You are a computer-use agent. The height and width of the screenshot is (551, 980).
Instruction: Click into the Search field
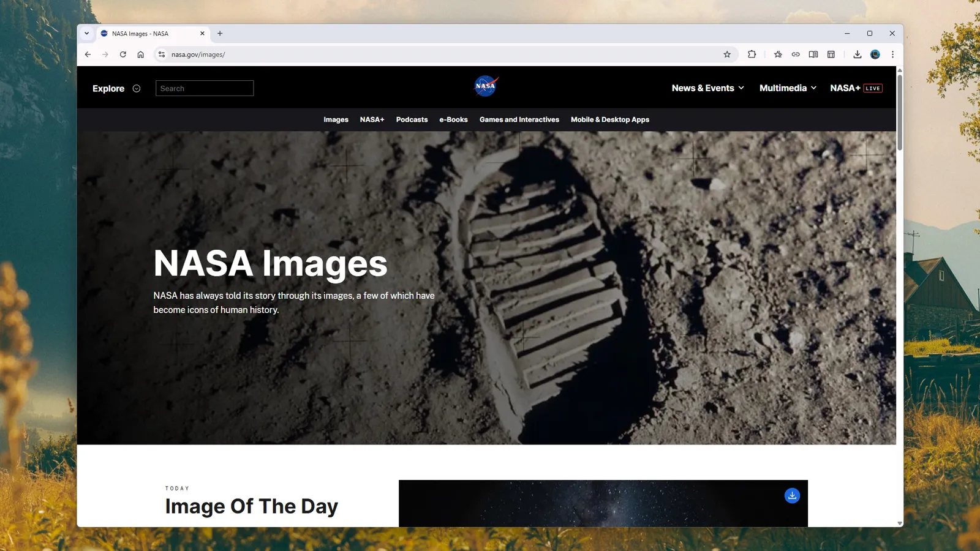pyautogui.click(x=205, y=88)
